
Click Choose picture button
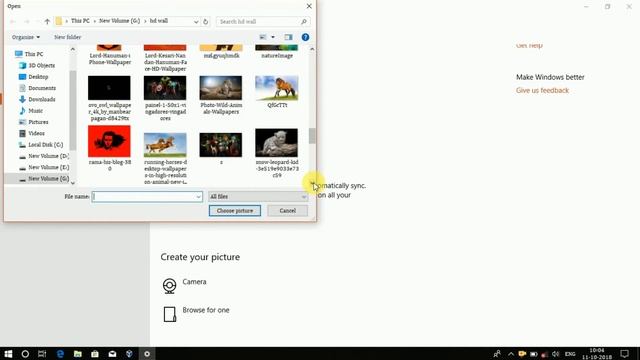click(235, 211)
